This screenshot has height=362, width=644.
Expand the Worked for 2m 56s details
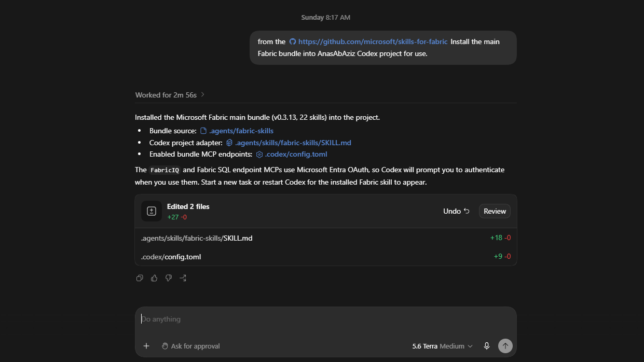[x=170, y=95]
